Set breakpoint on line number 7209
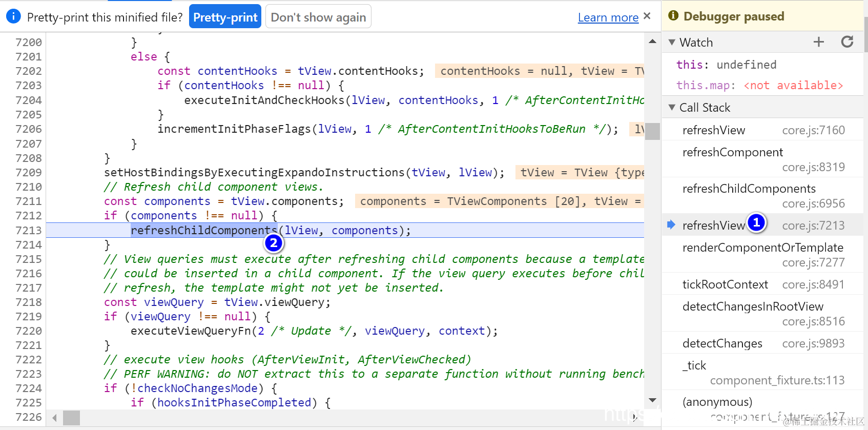Image resolution: width=868 pixels, height=430 pixels. (29, 173)
